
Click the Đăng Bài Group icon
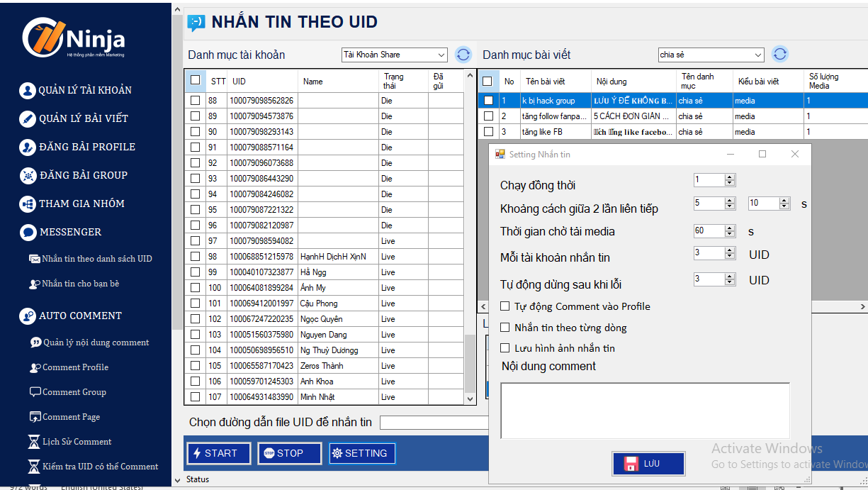click(x=28, y=175)
